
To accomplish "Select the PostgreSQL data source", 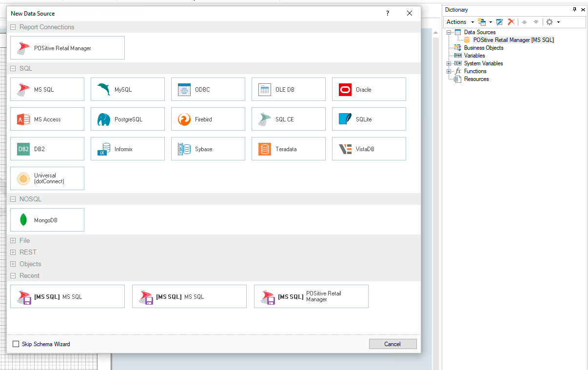I will (x=128, y=119).
